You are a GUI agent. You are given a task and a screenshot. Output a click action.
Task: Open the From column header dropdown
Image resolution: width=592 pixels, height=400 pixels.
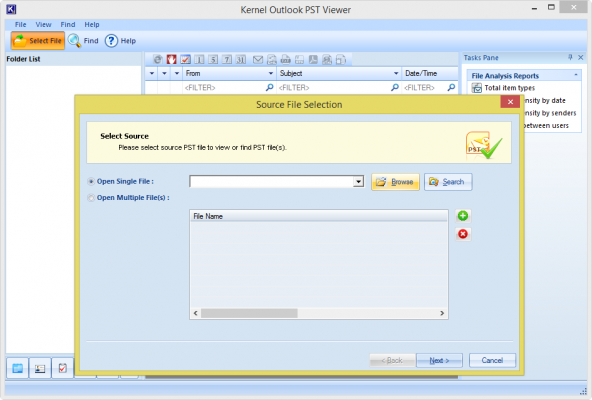(x=270, y=73)
